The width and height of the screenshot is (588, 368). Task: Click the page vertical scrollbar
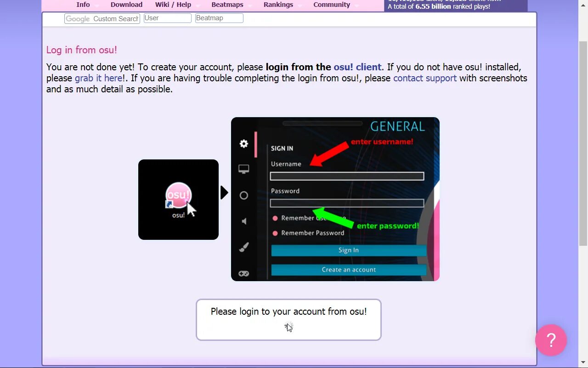pos(583,142)
